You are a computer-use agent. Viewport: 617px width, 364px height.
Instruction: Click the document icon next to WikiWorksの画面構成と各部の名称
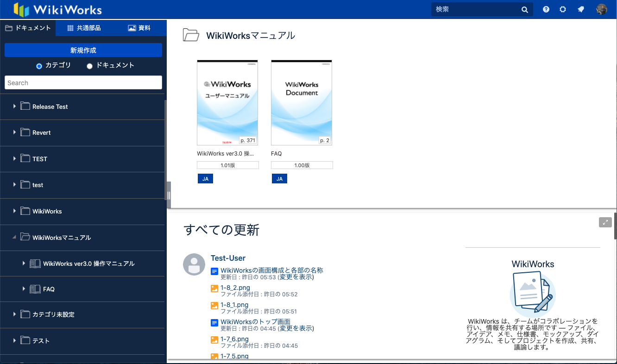214,271
